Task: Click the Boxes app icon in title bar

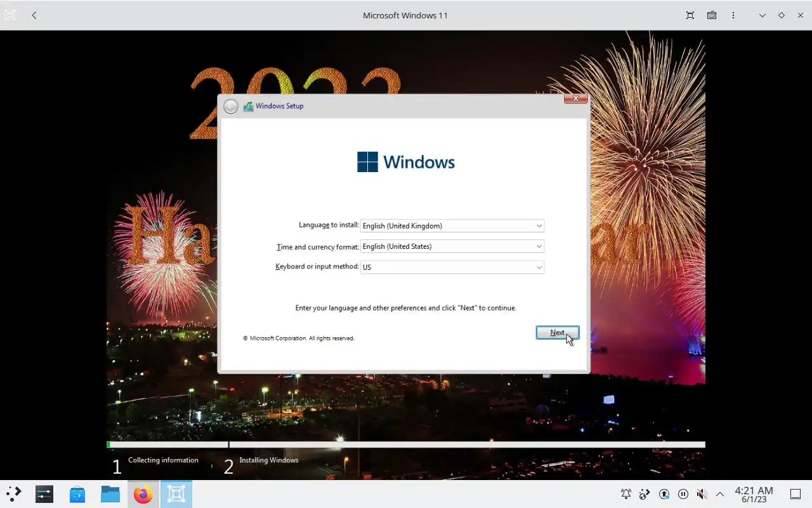Action: [x=10, y=15]
